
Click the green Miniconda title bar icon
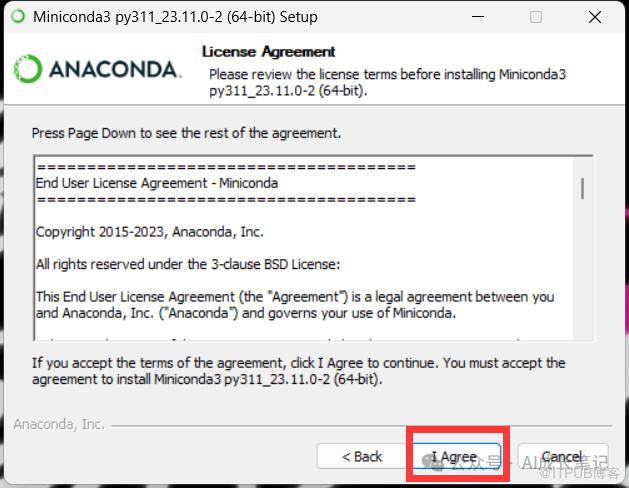click(18, 16)
